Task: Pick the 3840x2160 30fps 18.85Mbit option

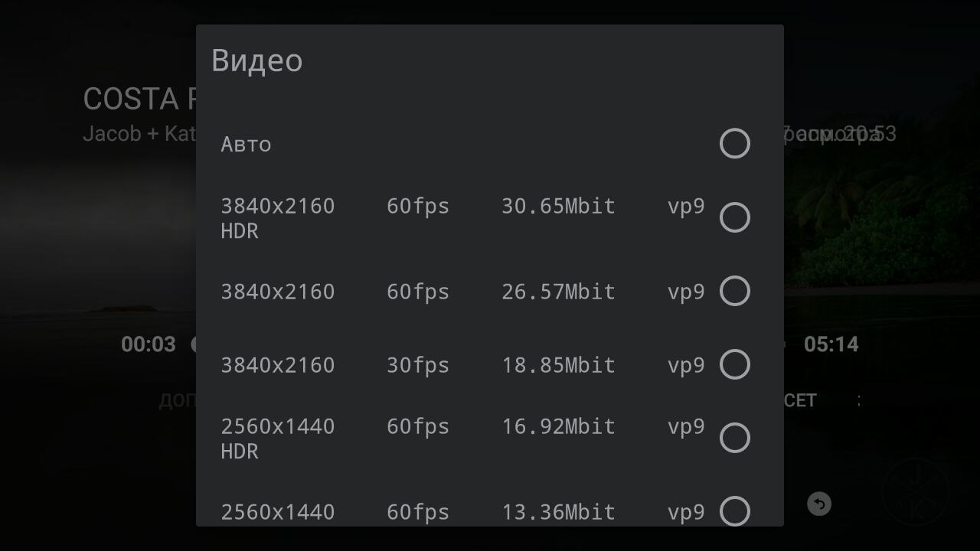Action: (x=490, y=364)
